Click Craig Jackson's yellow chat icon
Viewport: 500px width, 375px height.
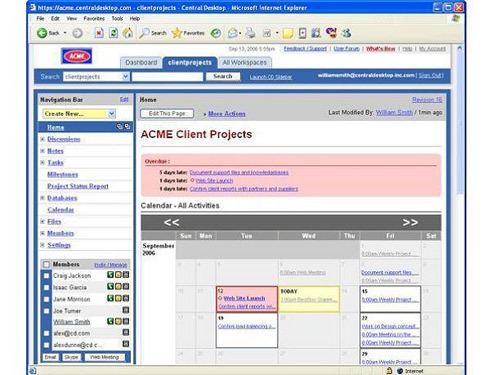coord(118,275)
